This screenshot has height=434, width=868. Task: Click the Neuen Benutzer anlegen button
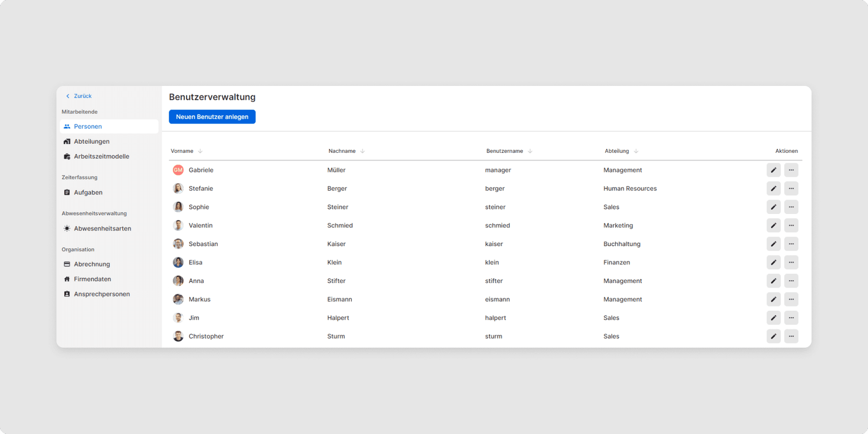click(x=212, y=117)
